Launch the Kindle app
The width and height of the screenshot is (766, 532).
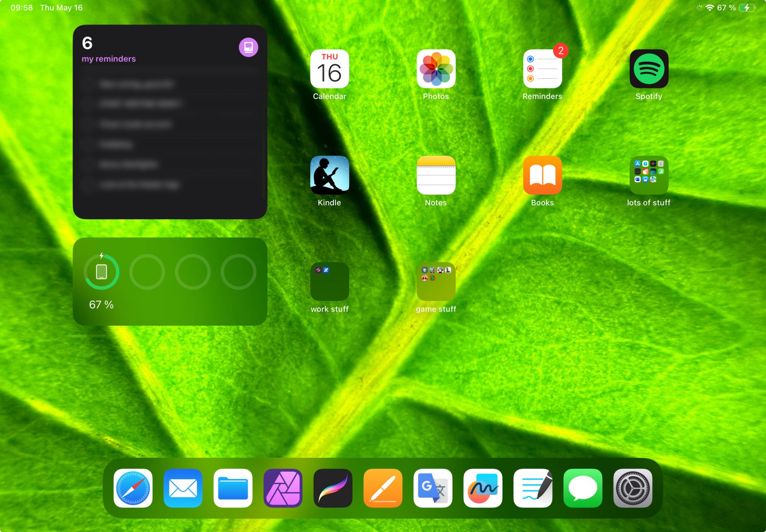pos(329,175)
